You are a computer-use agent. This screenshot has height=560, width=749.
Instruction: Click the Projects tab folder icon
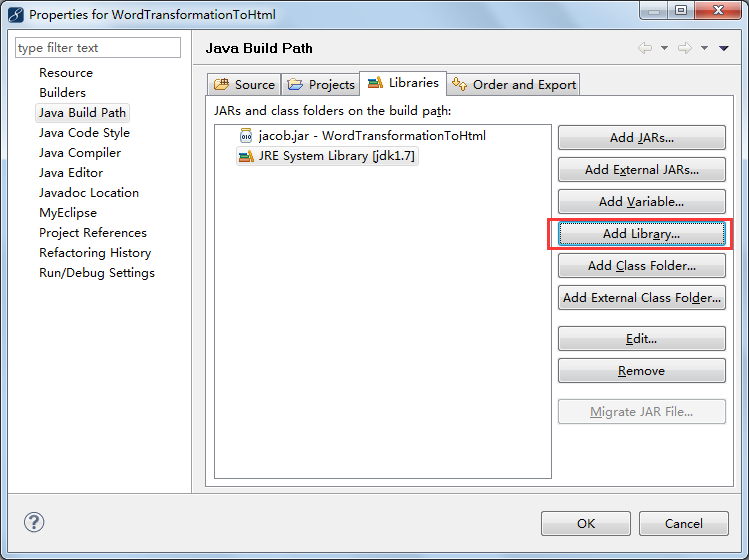296,85
